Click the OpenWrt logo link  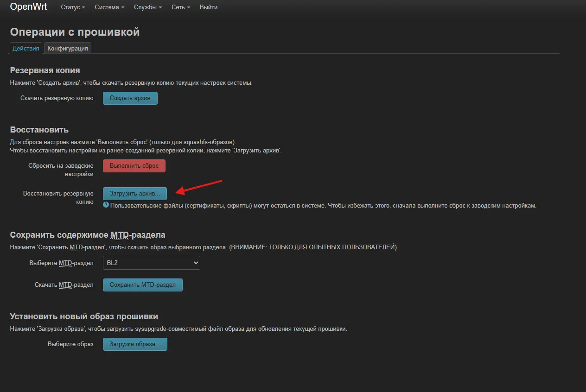coord(29,7)
